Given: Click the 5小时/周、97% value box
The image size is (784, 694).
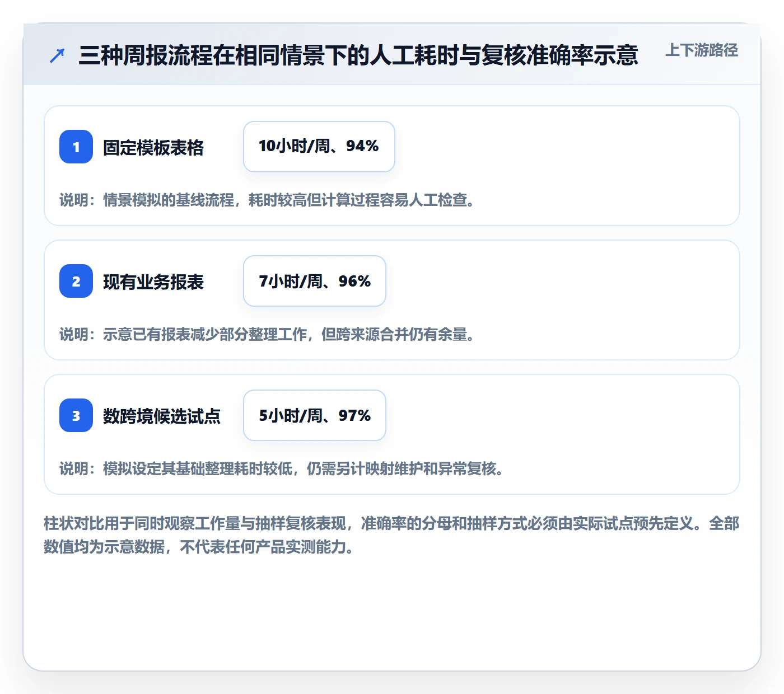Looking at the screenshot, I should pos(315,415).
